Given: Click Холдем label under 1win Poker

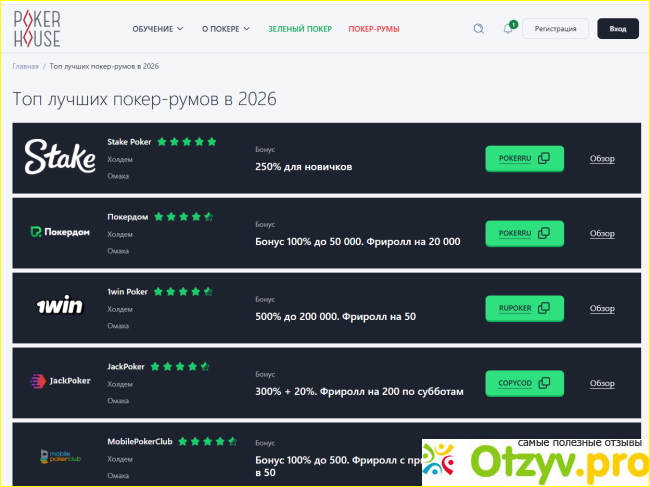Looking at the screenshot, I should pyautogui.click(x=120, y=310).
